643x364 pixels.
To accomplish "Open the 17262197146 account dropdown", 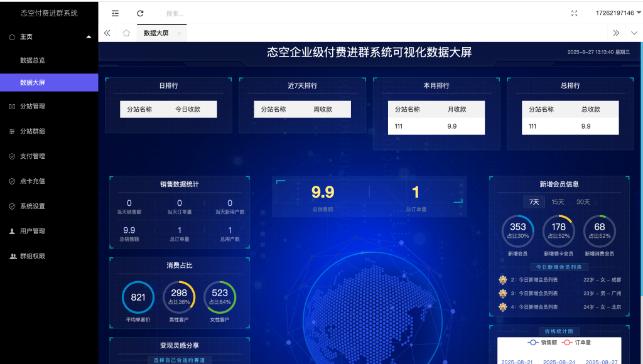I will pos(617,12).
